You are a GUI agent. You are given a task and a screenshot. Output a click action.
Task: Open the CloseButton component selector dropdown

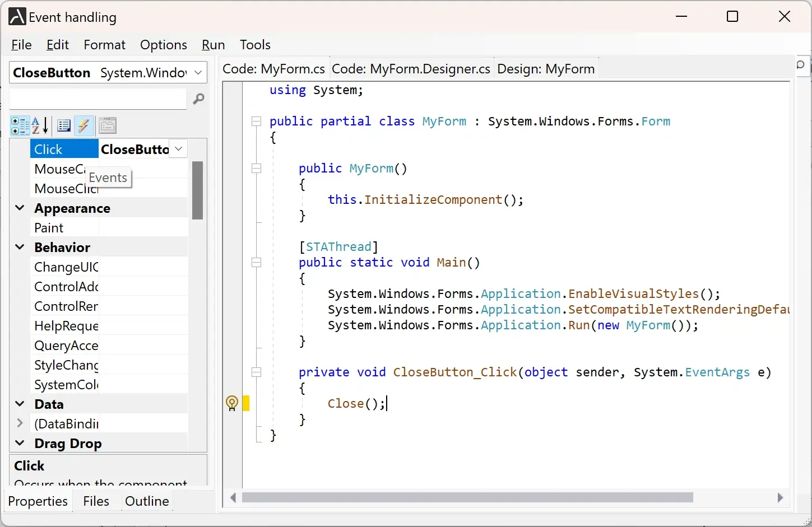pos(198,73)
